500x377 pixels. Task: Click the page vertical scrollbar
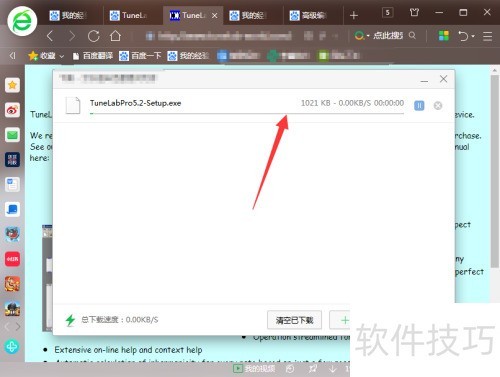495,170
